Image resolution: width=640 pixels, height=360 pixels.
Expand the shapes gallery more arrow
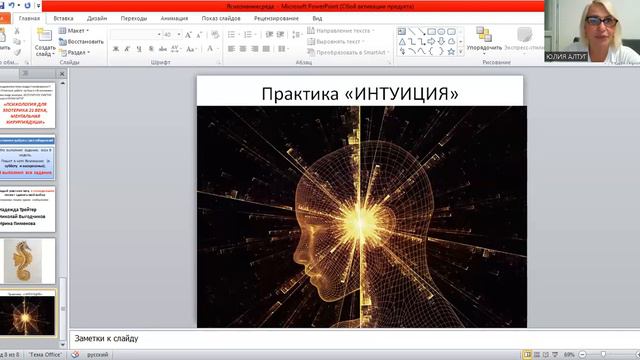tap(461, 52)
